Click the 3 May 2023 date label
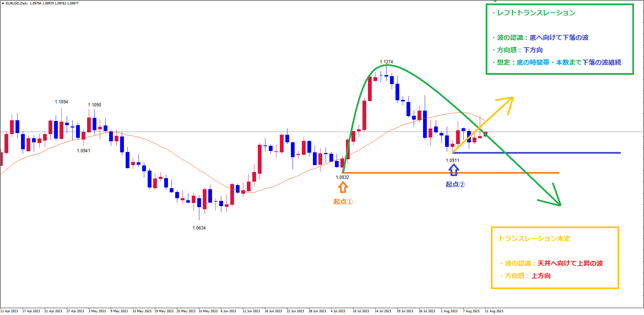Image resolution: width=644 pixels, height=315 pixels. point(97,311)
